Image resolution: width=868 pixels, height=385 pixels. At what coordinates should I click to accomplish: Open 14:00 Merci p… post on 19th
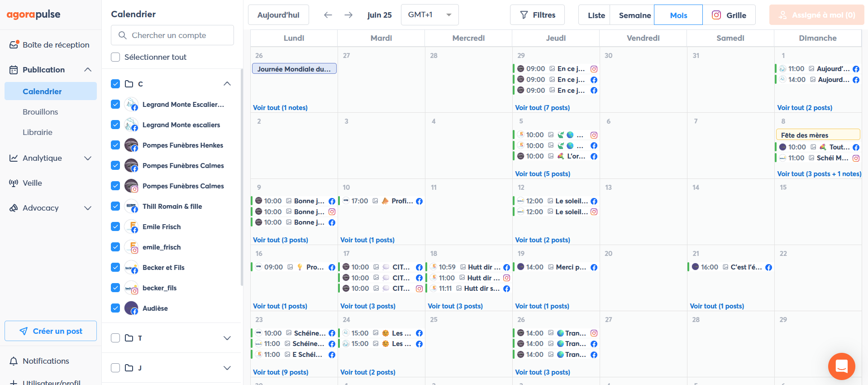tap(556, 267)
